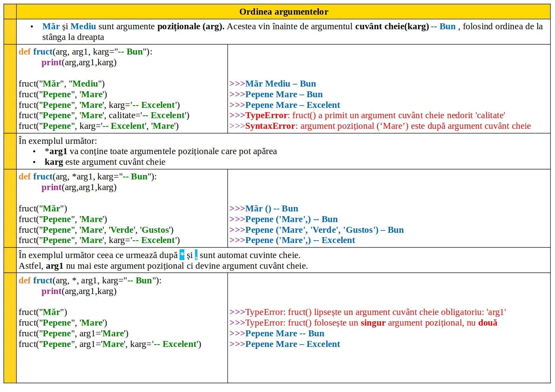The width and height of the screenshot is (555, 392).
Task: Click the 'Ordinea argumentelor' table header
Action: click(x=283, y=12)
